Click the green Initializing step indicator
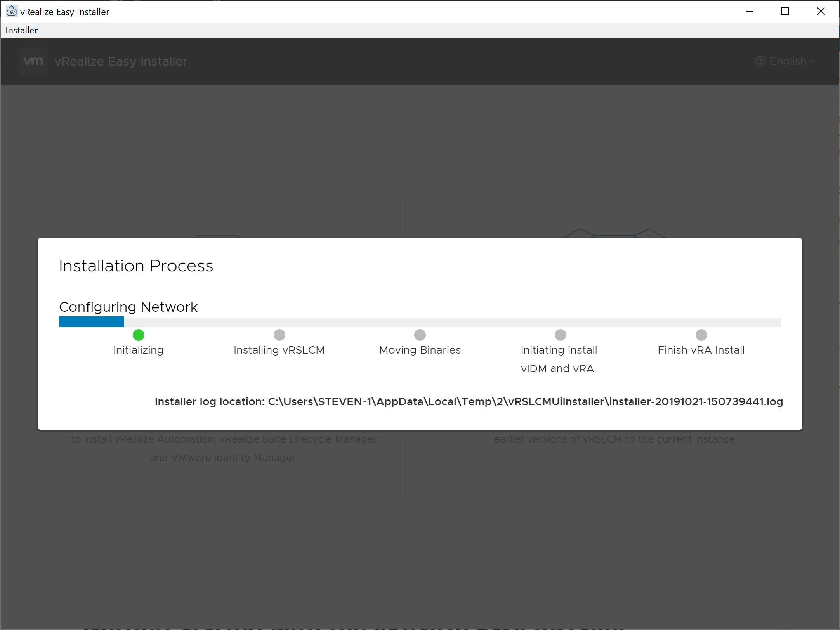This screenshot has height=630, width=840. click(x=139, y=335)
